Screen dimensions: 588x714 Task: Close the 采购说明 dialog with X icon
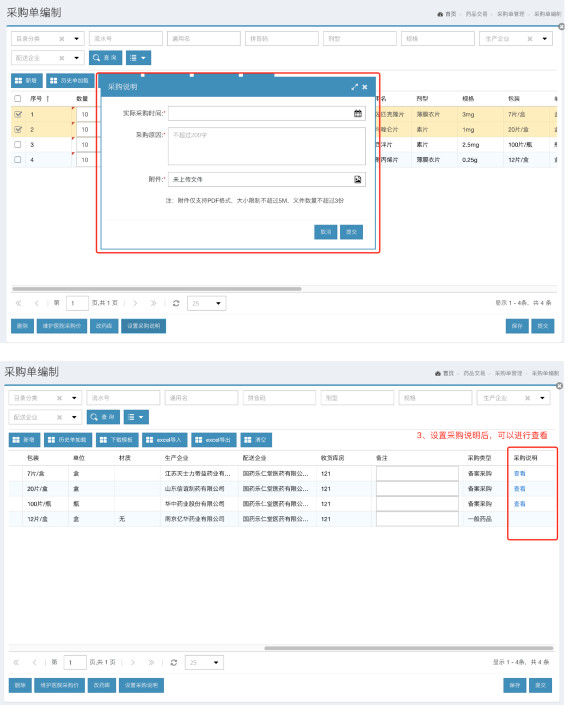point(365,87)
